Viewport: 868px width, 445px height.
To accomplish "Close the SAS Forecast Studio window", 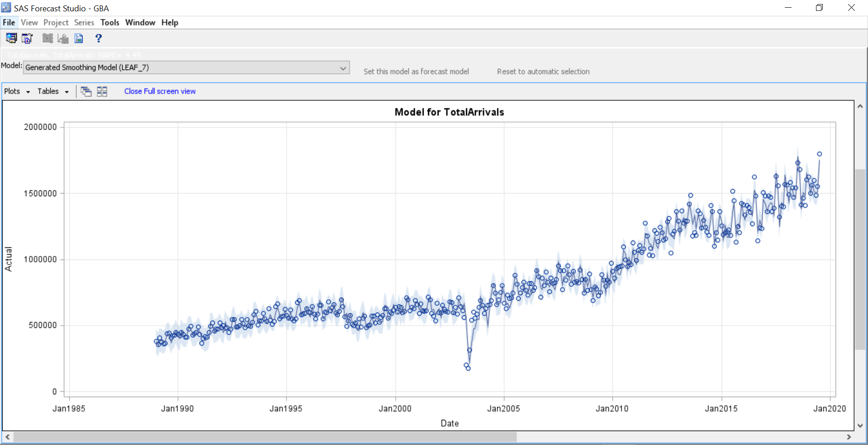I will (x=851, y=8).
